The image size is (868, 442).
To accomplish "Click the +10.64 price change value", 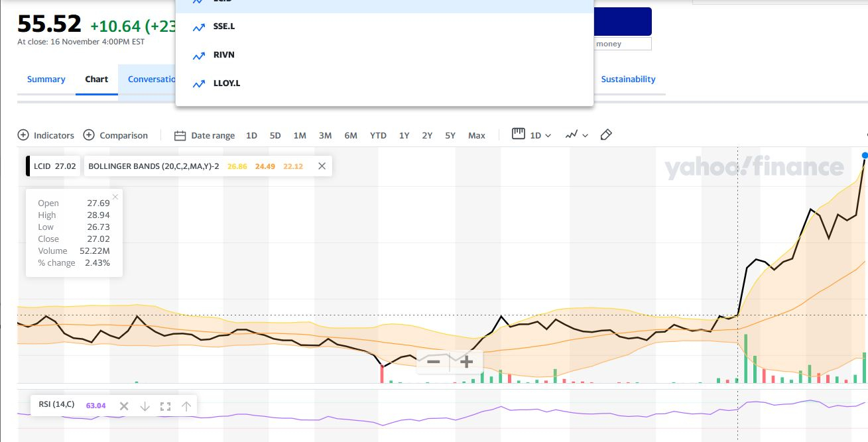I will (115, 26).
